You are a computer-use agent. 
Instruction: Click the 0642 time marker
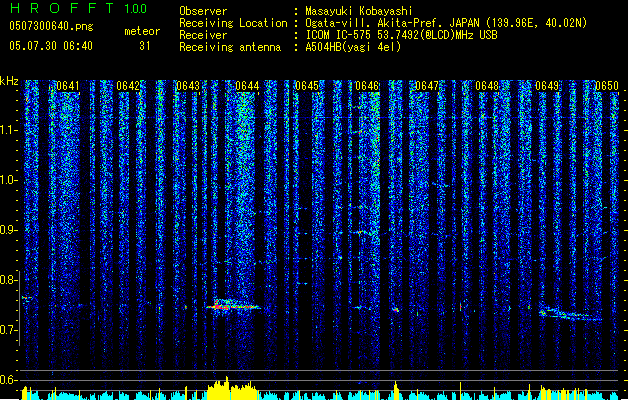[128, 86]
